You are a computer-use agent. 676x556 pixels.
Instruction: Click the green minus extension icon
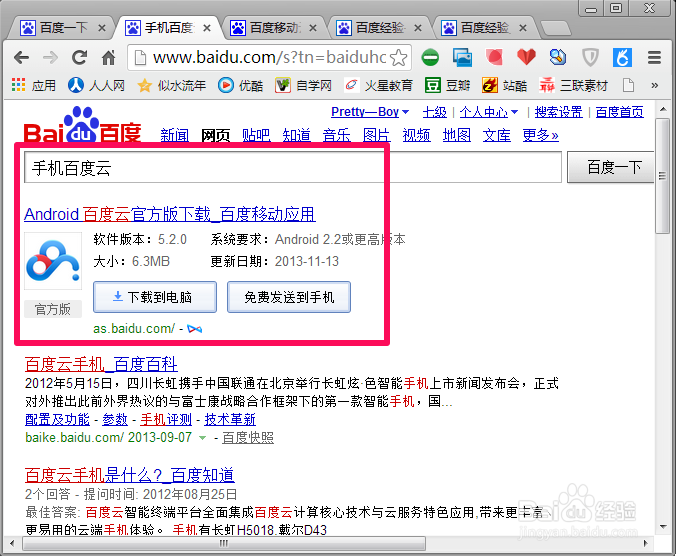(430, 57)
